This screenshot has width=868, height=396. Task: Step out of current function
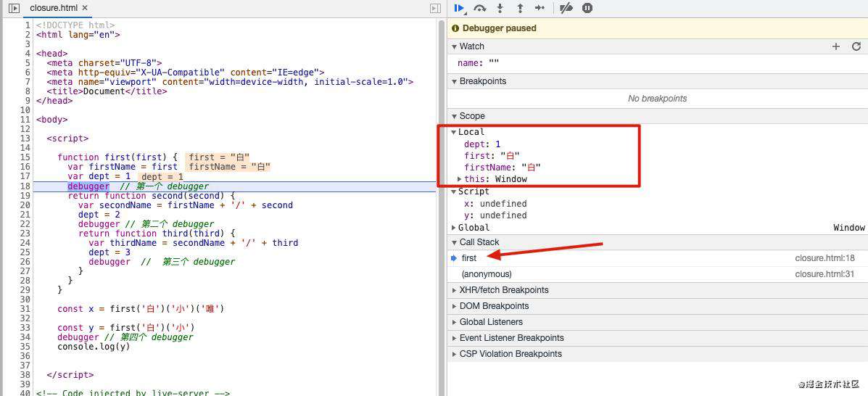520,8
